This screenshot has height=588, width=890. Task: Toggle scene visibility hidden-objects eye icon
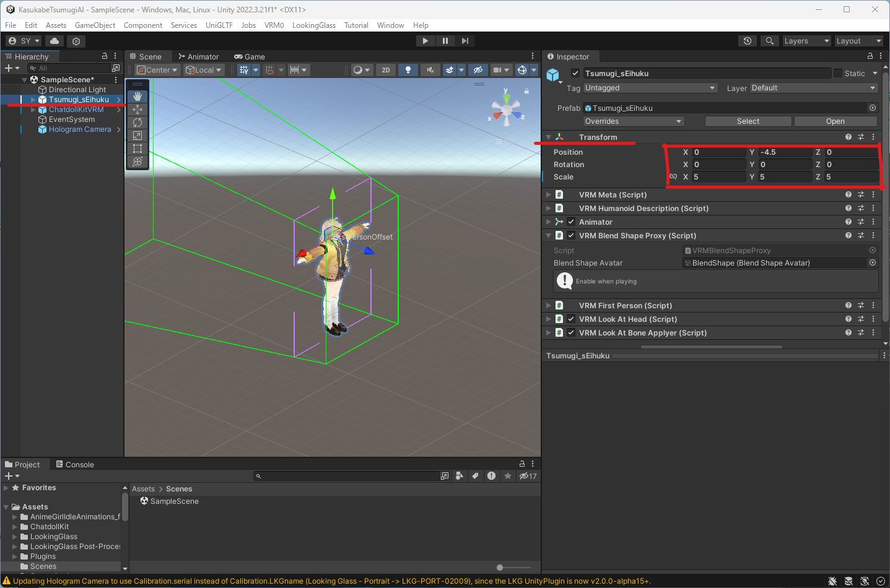tap(477, 70)
